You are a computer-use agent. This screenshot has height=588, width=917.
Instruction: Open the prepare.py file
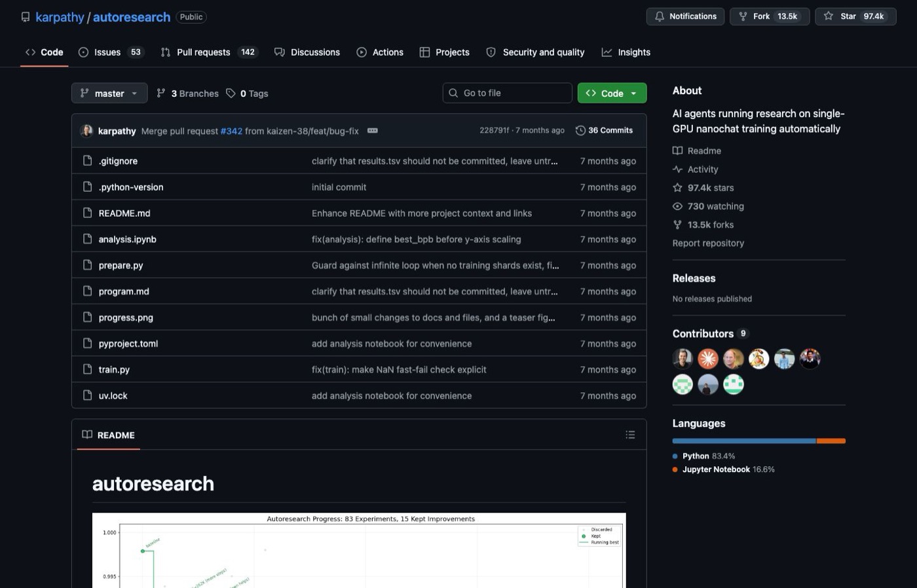click(121, 266)
